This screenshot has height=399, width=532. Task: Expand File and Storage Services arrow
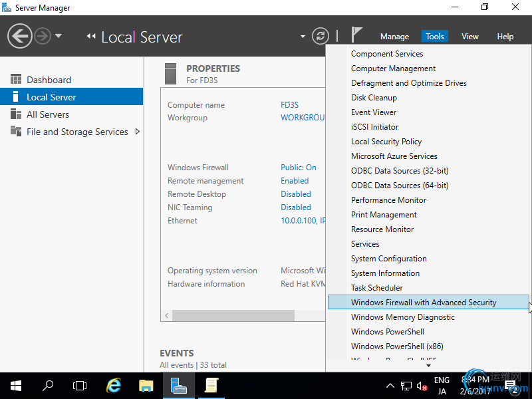tap(138, 132)
